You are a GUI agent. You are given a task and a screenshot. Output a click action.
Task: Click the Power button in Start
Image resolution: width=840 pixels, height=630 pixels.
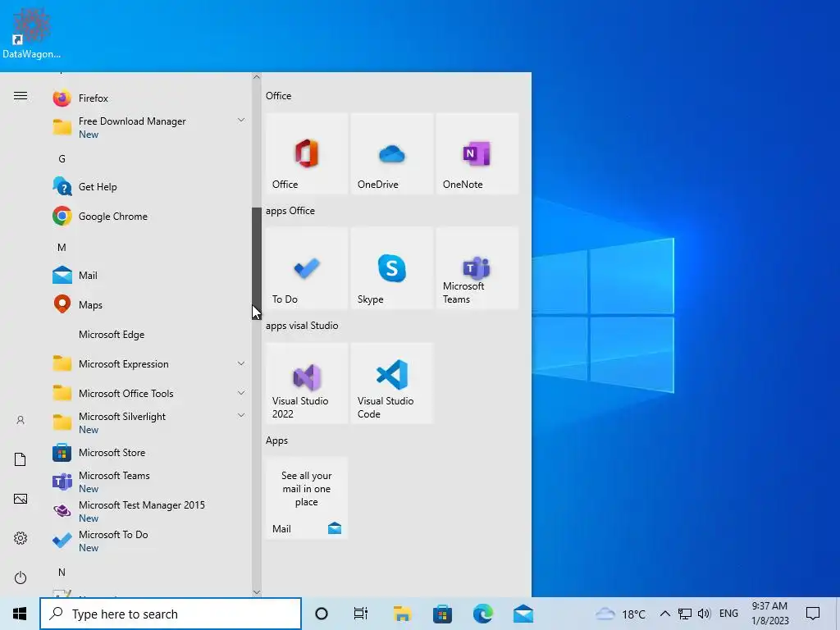(x=21, y=577)
